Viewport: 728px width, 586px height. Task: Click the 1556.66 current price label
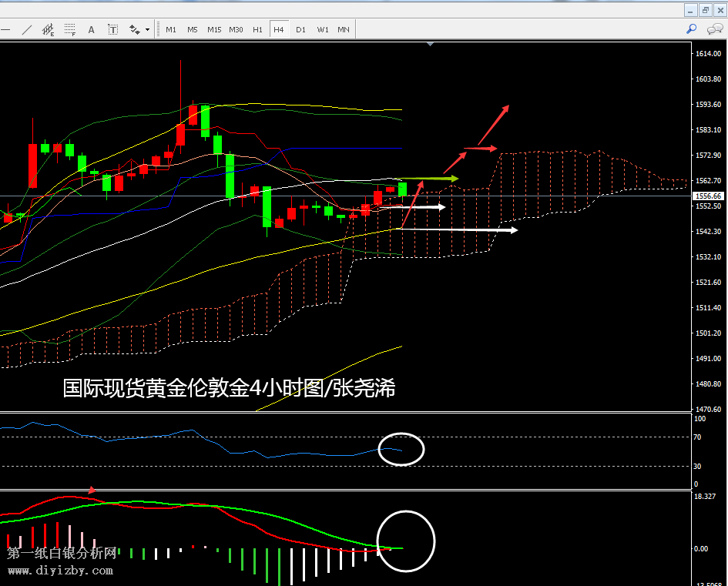click(x=707, y=196)
